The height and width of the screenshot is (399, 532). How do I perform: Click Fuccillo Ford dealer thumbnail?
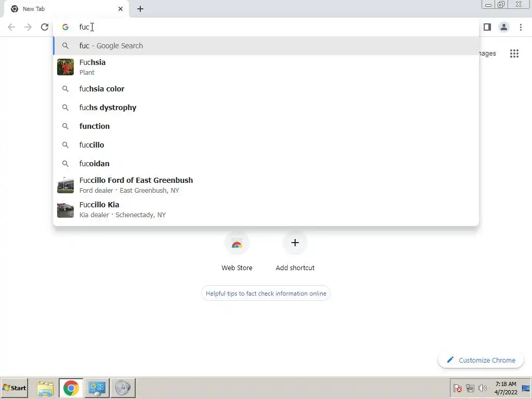pos(65,185)
